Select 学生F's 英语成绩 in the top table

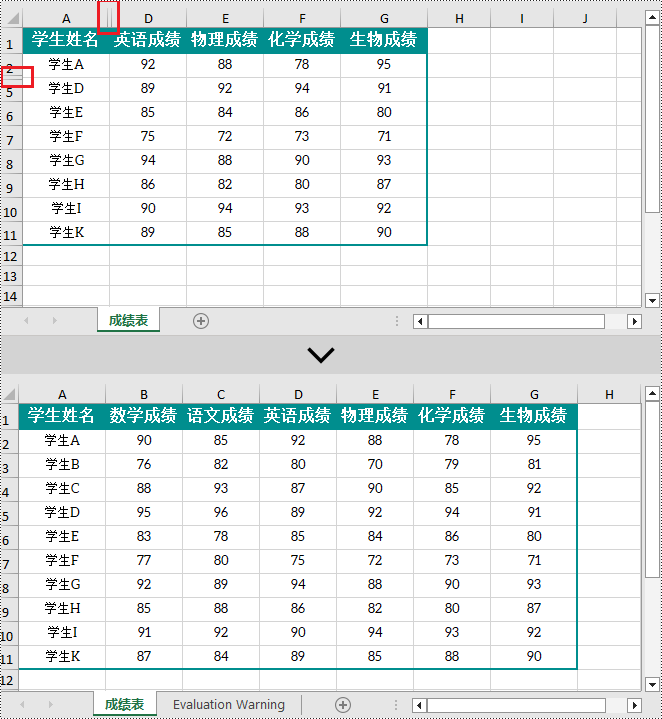click(148, 137)
